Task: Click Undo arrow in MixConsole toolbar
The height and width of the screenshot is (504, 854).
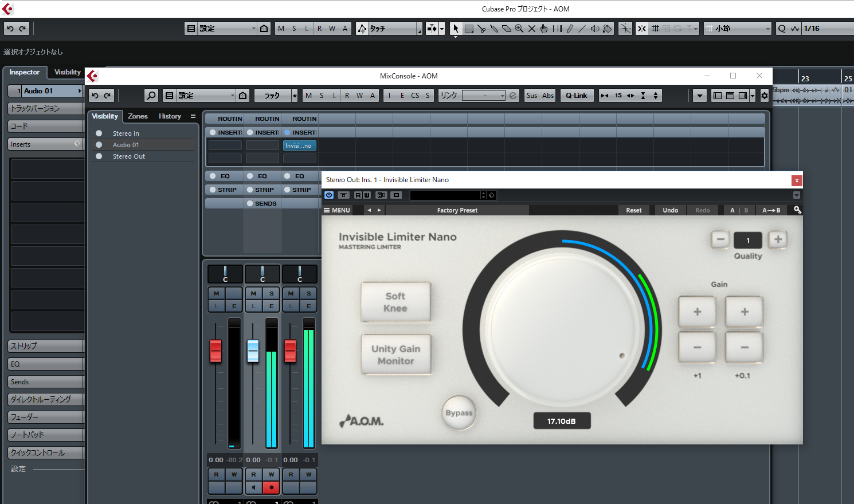Action: pyautogui.click(x=95, y=96)
